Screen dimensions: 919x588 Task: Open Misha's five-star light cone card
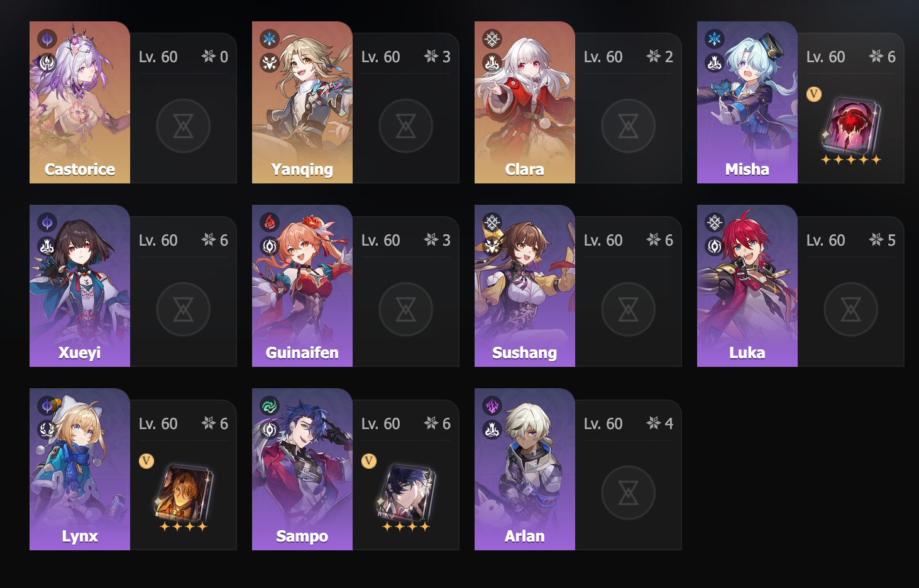[851, 130]
